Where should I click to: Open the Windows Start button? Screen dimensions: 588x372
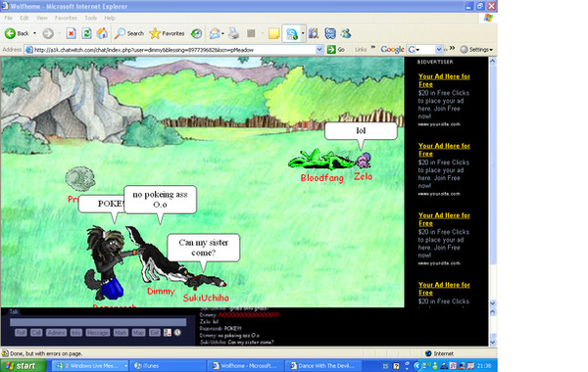click(x=24, y=365)
